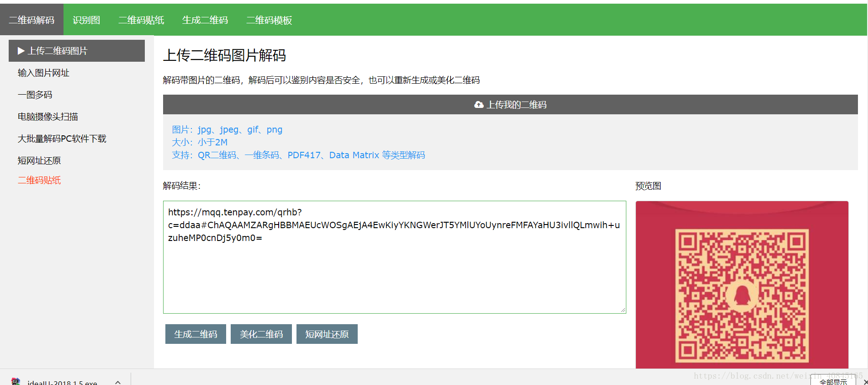Click the 生成二维码 button below result
Image resolution: width=868 pixels, height=385 pixels.
click(196, 334)
